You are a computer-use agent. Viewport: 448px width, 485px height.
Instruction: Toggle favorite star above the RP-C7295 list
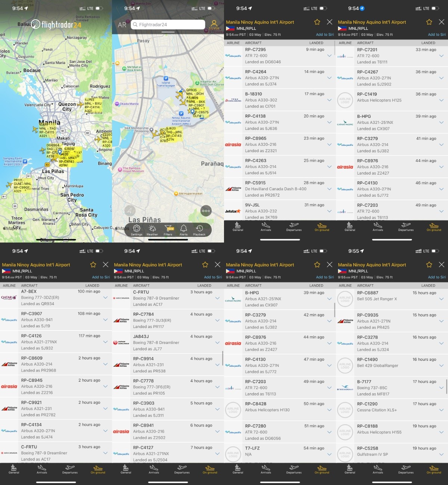click(x=317, y=22)
